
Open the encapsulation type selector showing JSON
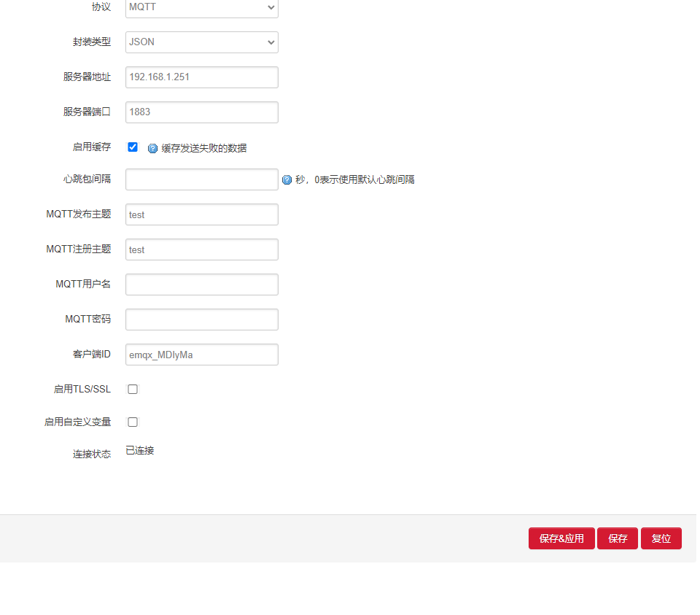(x=201, y=42)
